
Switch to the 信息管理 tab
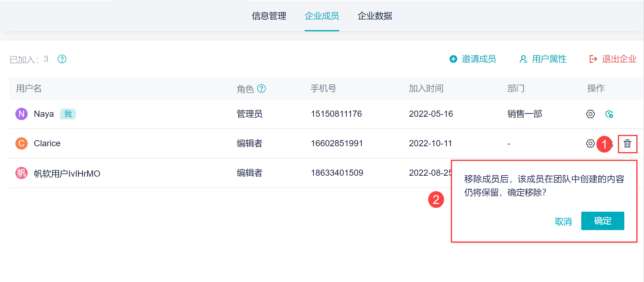[269, 16]
